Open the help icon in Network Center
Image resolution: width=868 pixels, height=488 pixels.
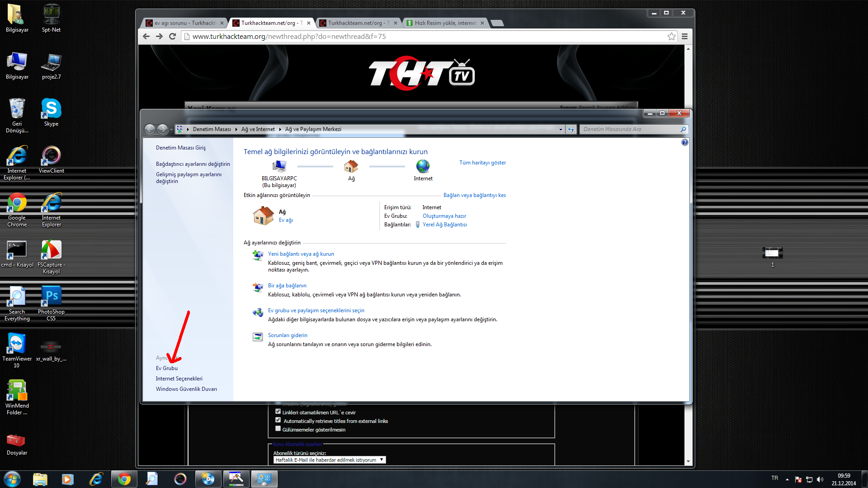(684, 142)
